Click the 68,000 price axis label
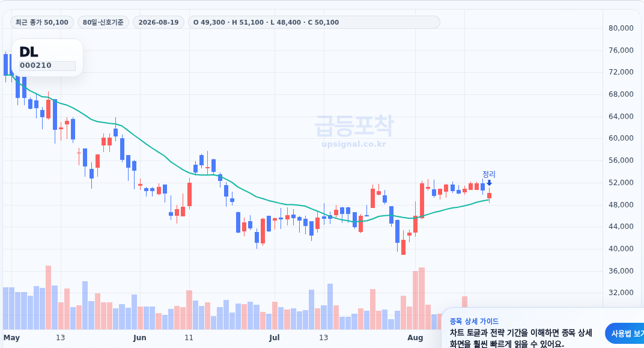The width and height of the screenshot is (644, 348). [621, 94]
